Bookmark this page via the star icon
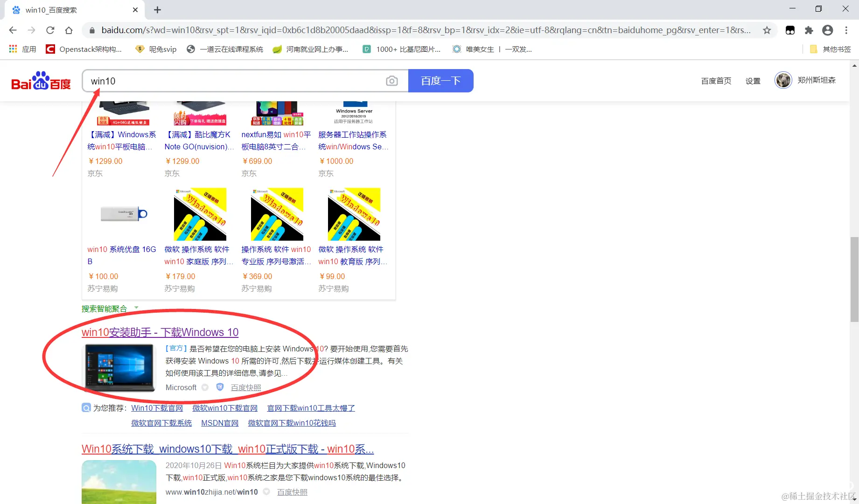 (x=767, y=30)
